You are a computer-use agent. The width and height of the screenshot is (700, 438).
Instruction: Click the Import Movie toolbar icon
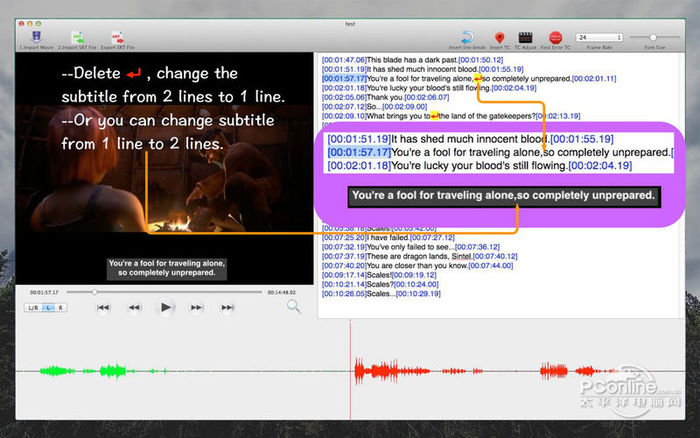click(x=35, y=37)
